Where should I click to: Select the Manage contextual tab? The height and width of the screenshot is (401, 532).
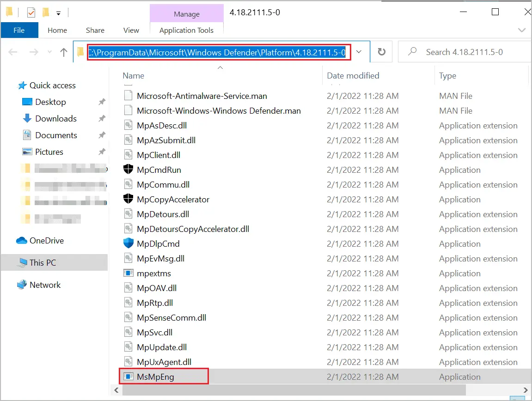coord(187,14)
